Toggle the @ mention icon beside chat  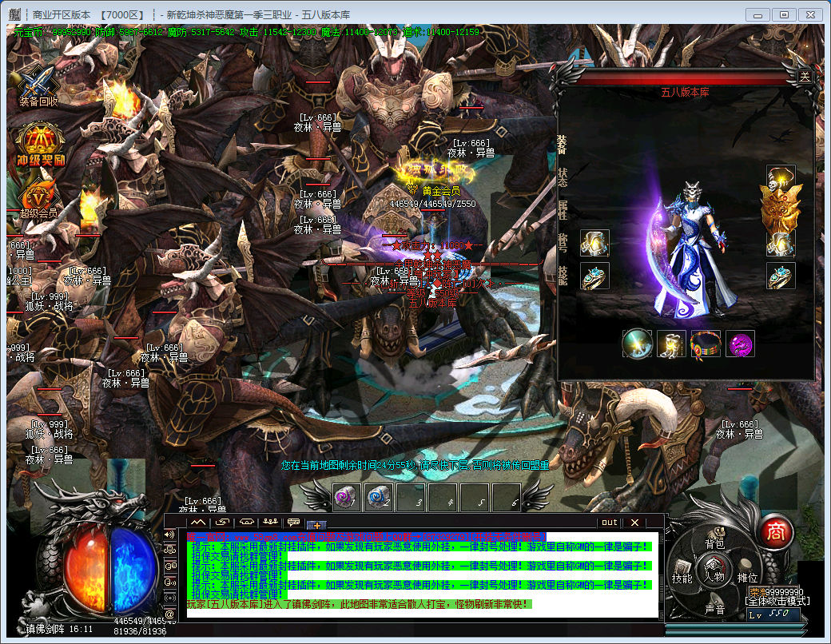point(170,614)
